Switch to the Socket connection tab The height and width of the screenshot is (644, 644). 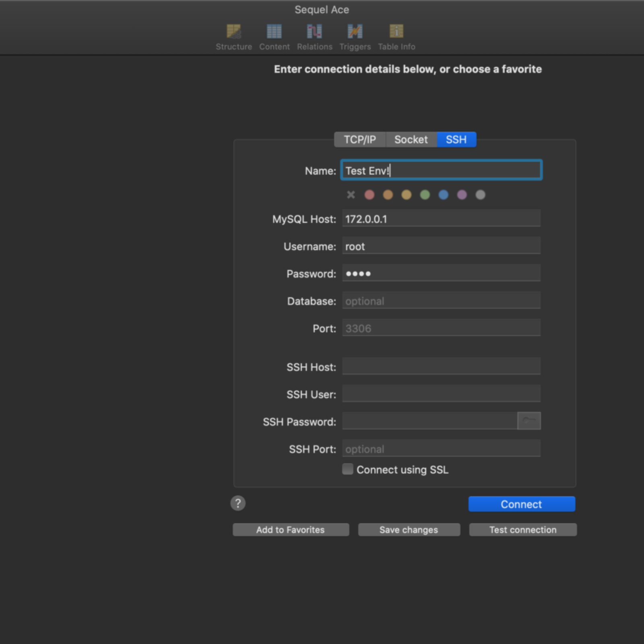point(411,140)
